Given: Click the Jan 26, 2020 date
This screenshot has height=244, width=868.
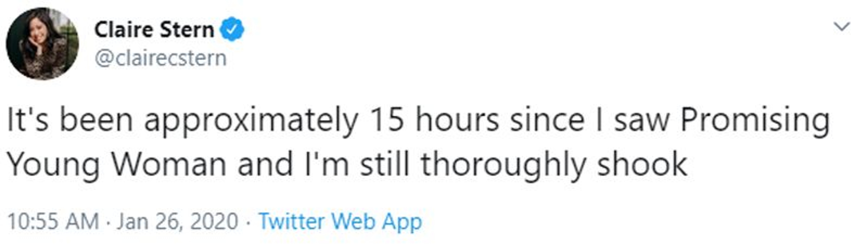Looking at the screenshot, I should coord(178,221).
